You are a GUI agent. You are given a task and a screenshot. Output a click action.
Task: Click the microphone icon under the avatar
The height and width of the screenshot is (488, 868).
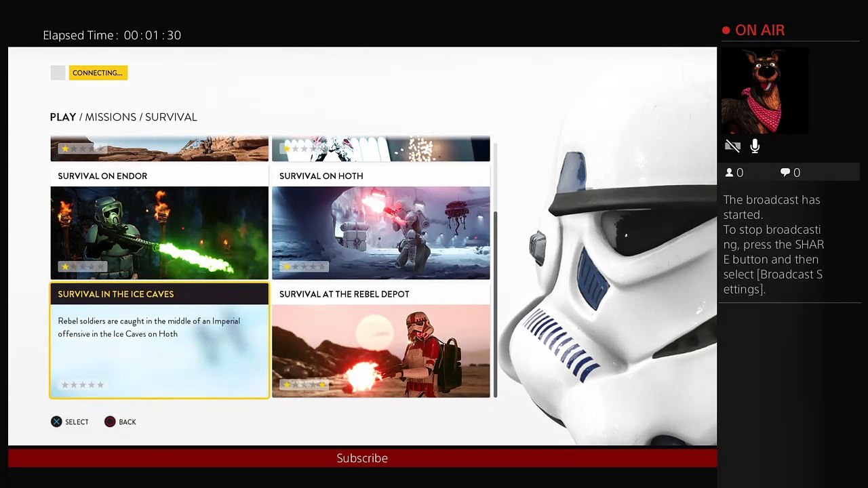[x=755, y=146]
